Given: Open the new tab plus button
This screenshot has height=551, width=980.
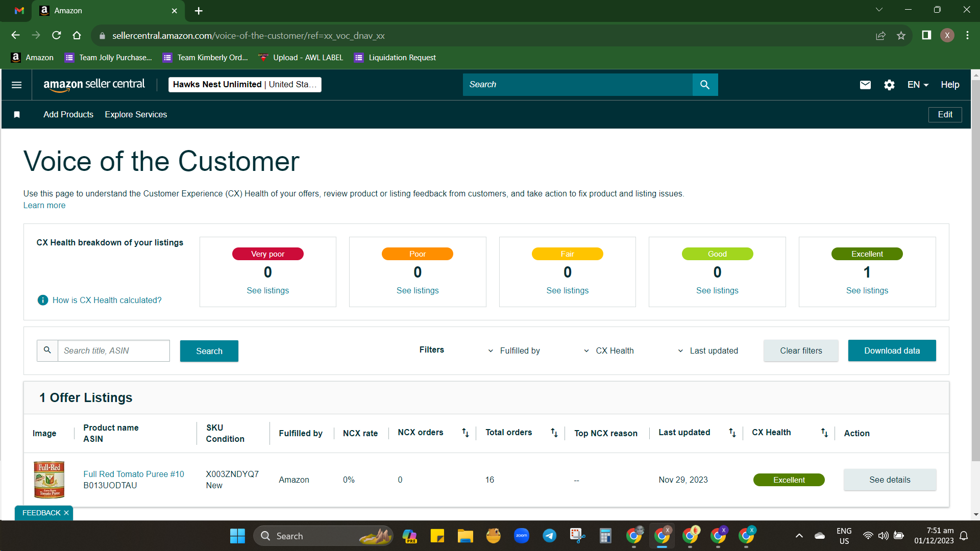Looking at the screenshot, I should (x=199, y=11).
